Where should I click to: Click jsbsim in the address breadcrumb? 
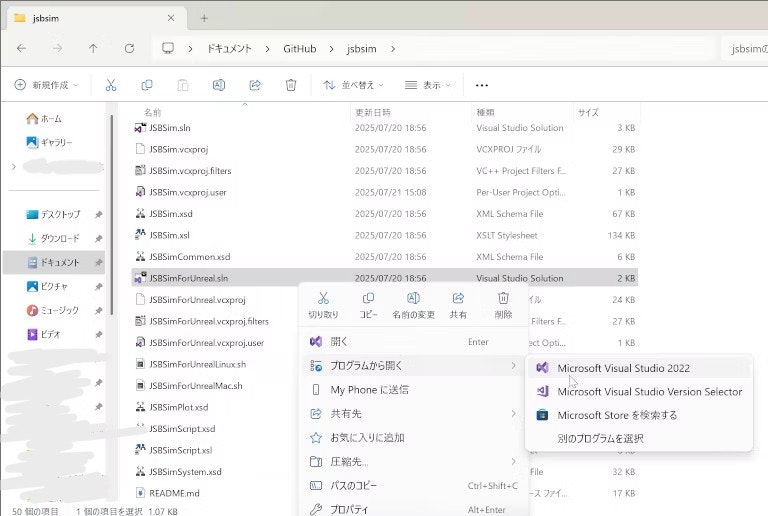(361, 49)
